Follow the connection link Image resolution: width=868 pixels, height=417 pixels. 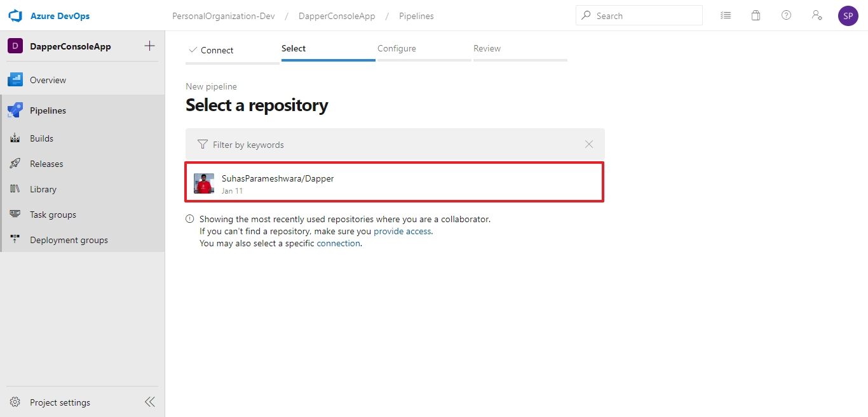tap(339, 243)
